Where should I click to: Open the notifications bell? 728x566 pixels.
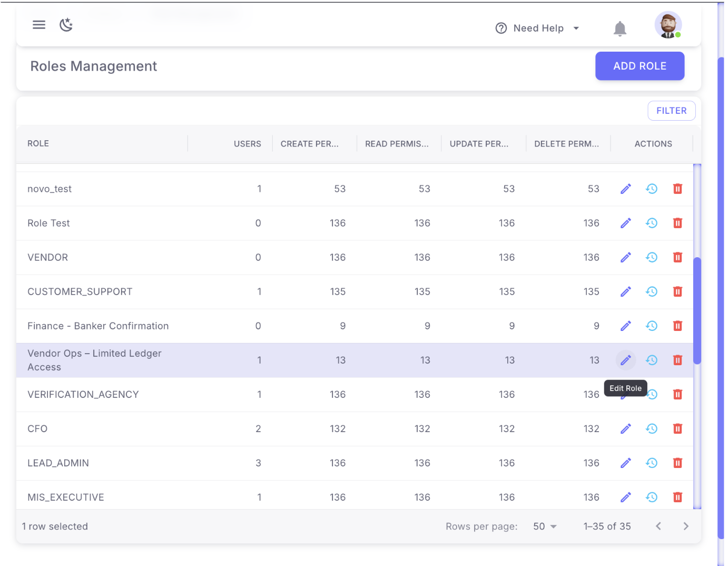click(x=619, y=28)
